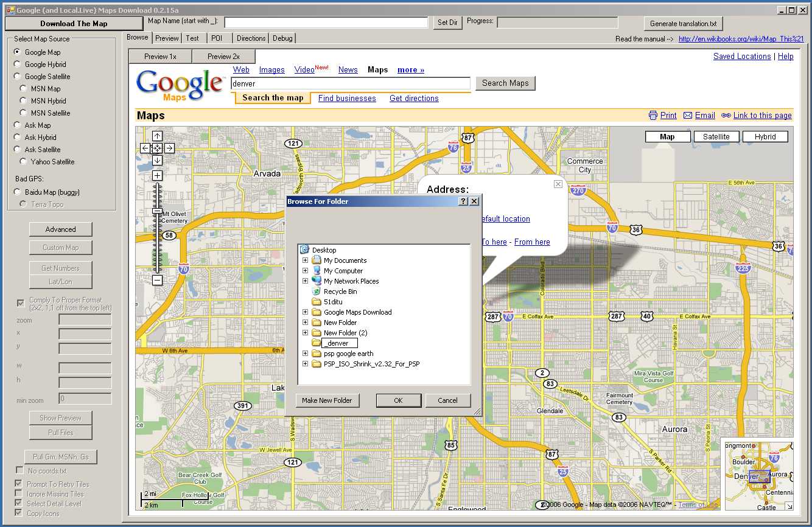Click the _denver folder name edit box
The width and height of the screenshot is (812, 527).
tap(340, 343)
